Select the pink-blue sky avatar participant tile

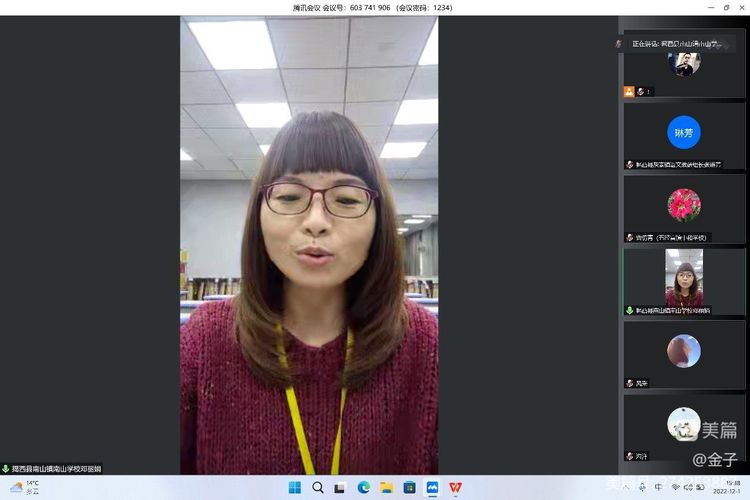[684, 355]
